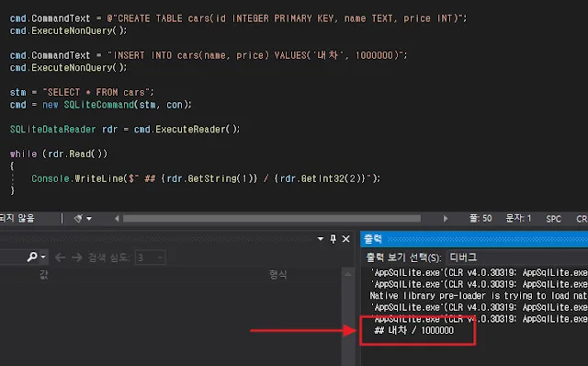Click the '문자: 1' column indicator

[518, 219]
